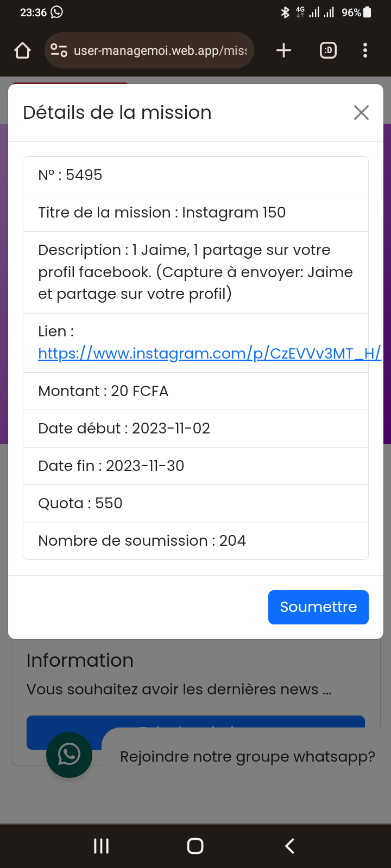Open site settings icon in address bar

(x=59, y=50)
